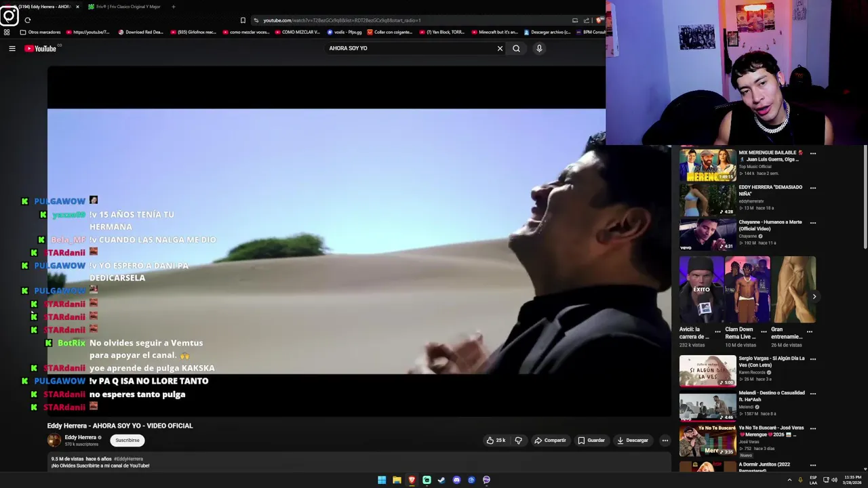Open Download Red Dea... bookmark

tap(140, 32)
